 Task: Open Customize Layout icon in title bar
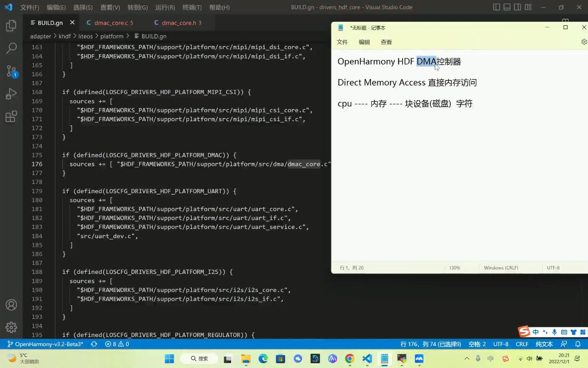(x=528, y=7)
